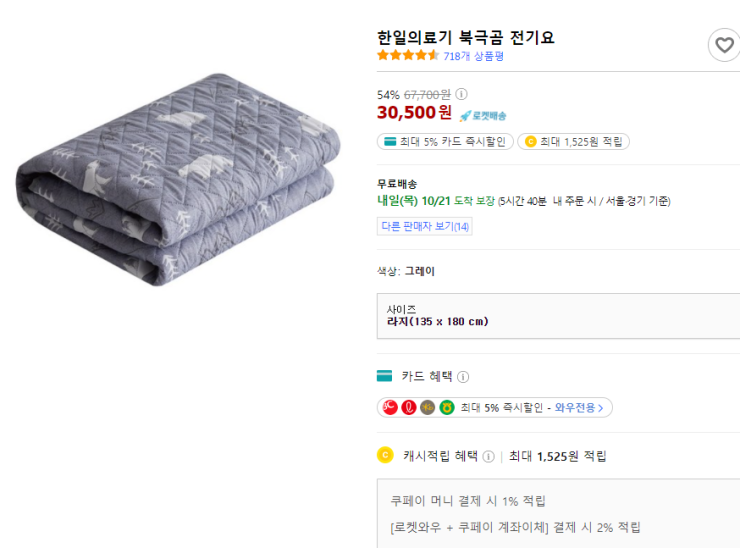
Task: Open 다른 판매자 보기(14) seller list
Action: [x=425, y=226]
